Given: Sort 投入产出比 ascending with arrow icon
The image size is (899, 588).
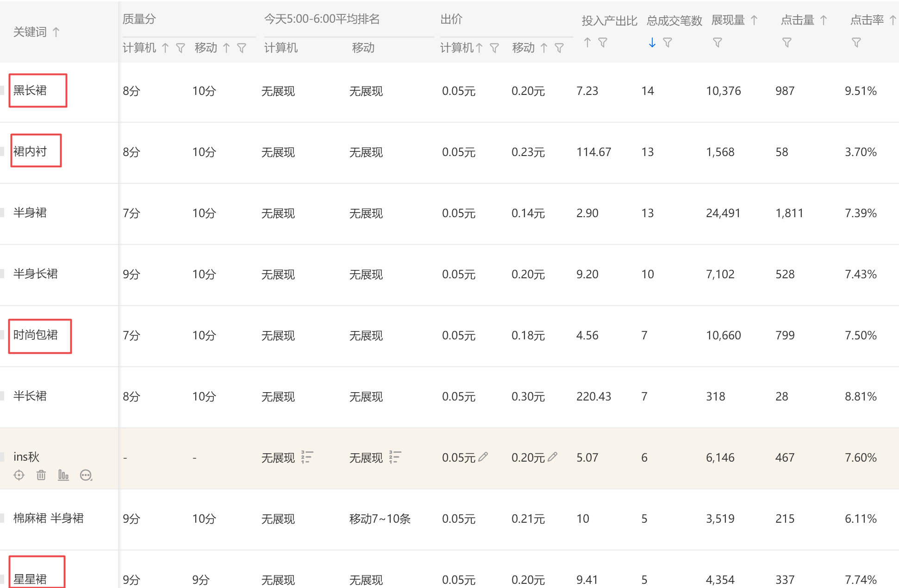Looking at the screenshot, I should (x=587, y=42).
